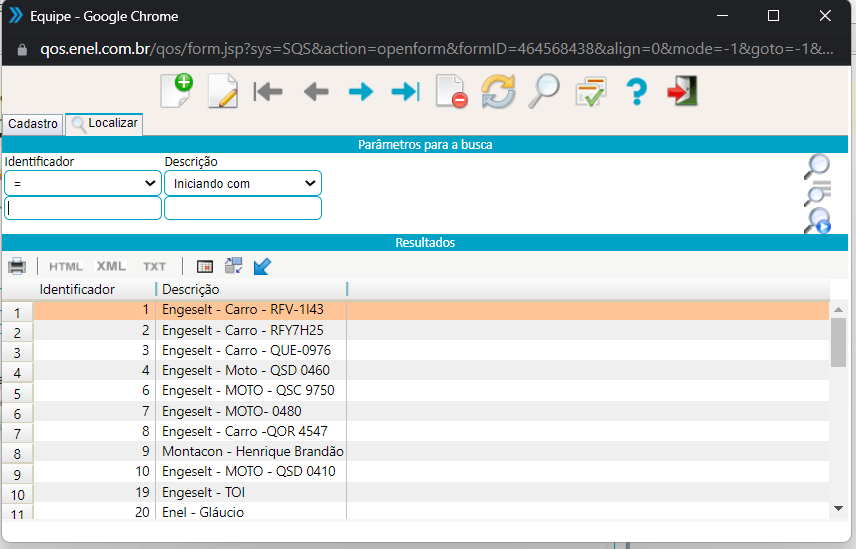Export results as HTML
Screen dimensions: 856x549
pyautogui.click(x=66, y=266)
